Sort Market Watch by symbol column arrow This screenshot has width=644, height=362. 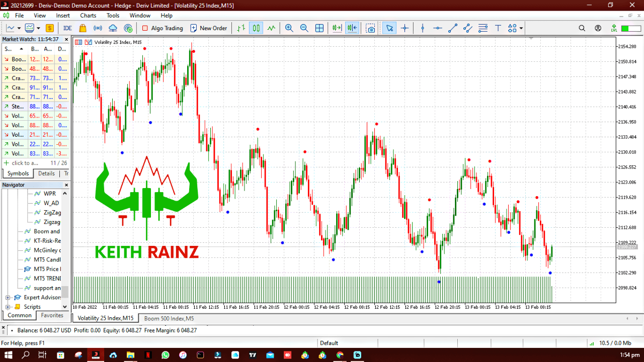(x=21, y=49)
